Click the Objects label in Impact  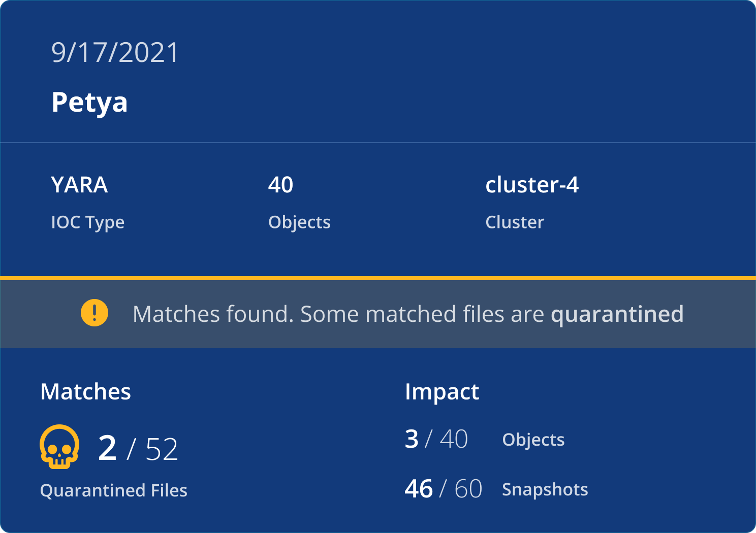[533, 440]
